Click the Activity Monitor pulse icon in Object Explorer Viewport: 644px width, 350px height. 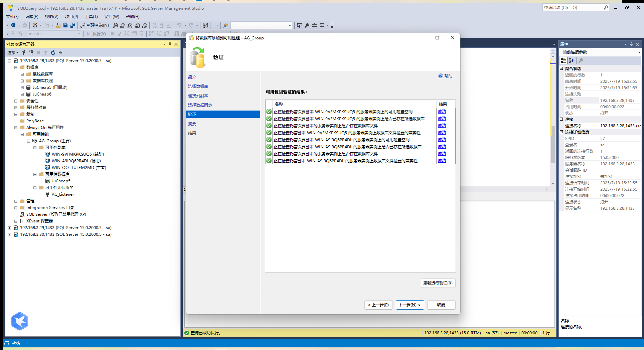(x=60, y=52)
